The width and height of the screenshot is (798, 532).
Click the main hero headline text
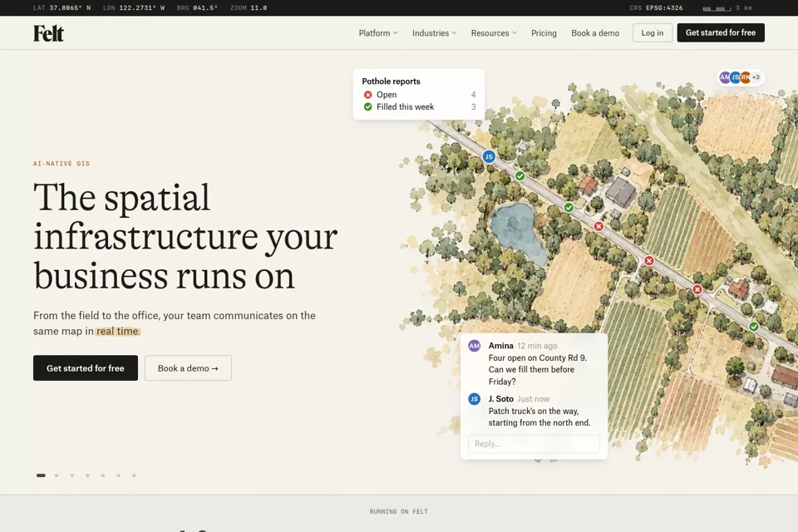click(185, 237)
